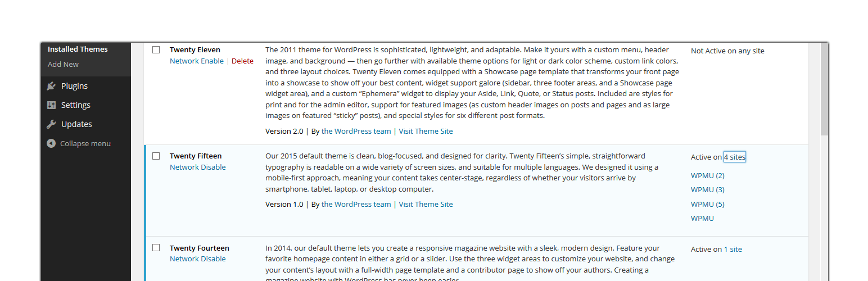Open the Add New themes submenu item
This screenshot has width=868, height=281.
63,64
